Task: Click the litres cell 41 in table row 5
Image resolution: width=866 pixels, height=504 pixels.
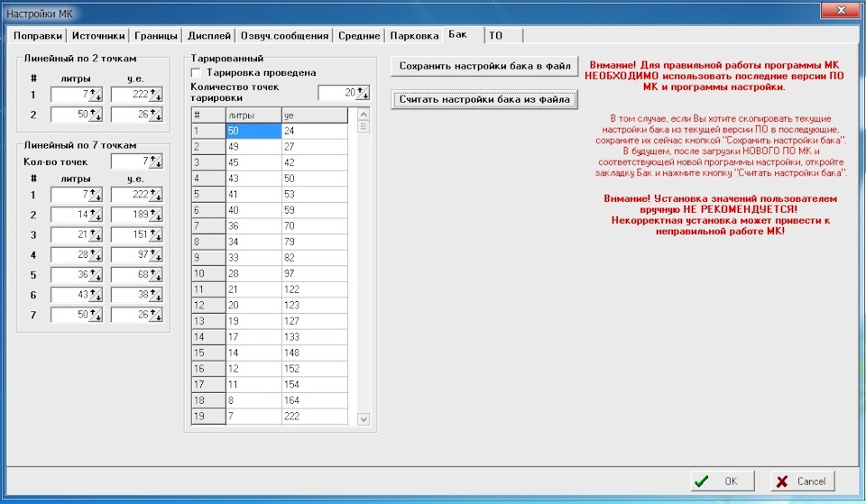Action: point(253,195)
